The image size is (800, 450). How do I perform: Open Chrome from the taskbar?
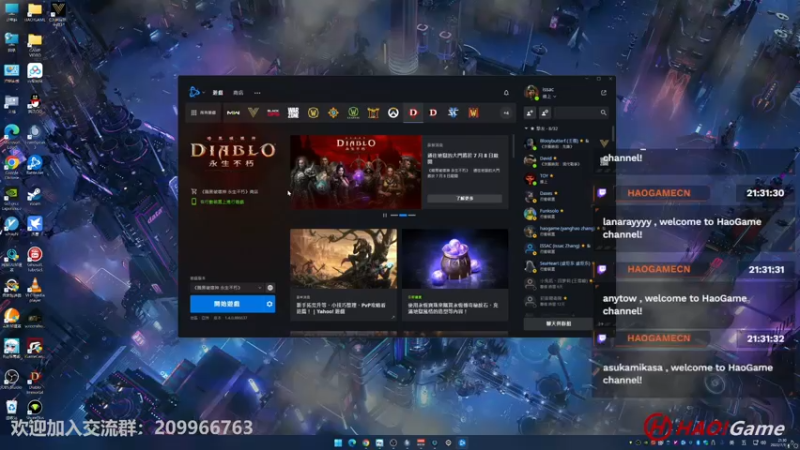pyautogui.click(x=365, y=443)
